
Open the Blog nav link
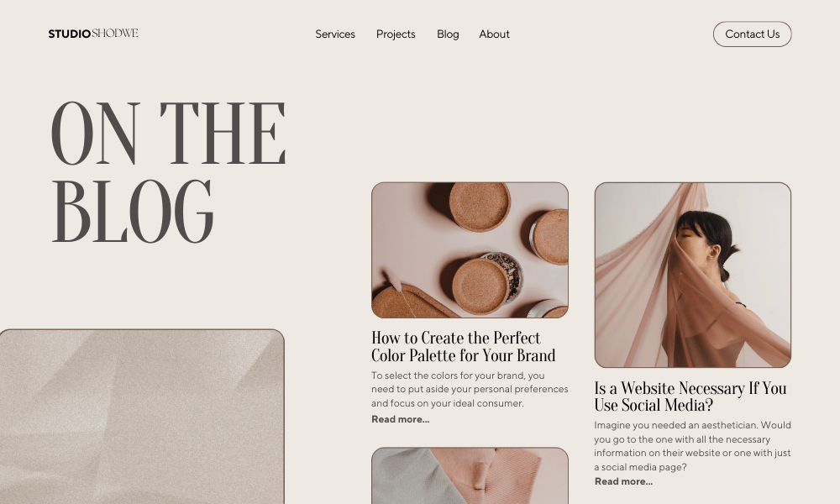(x=448, y=34)
